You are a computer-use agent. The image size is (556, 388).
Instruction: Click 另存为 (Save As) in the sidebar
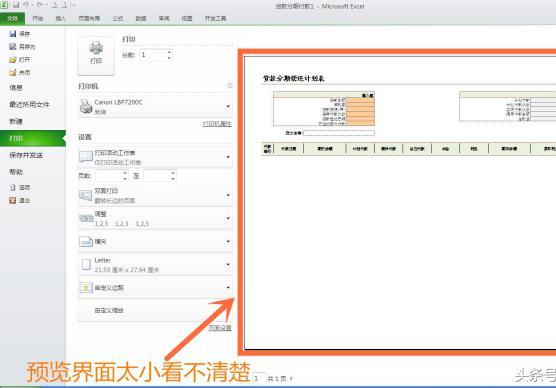pos(22,46)
